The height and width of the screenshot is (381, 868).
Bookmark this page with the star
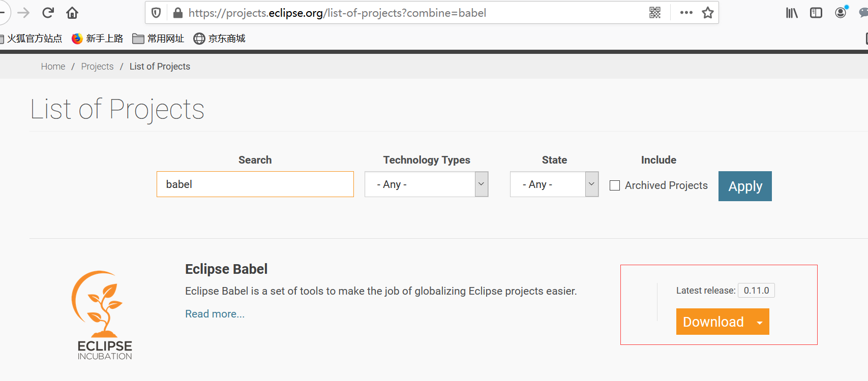[708, 13]
